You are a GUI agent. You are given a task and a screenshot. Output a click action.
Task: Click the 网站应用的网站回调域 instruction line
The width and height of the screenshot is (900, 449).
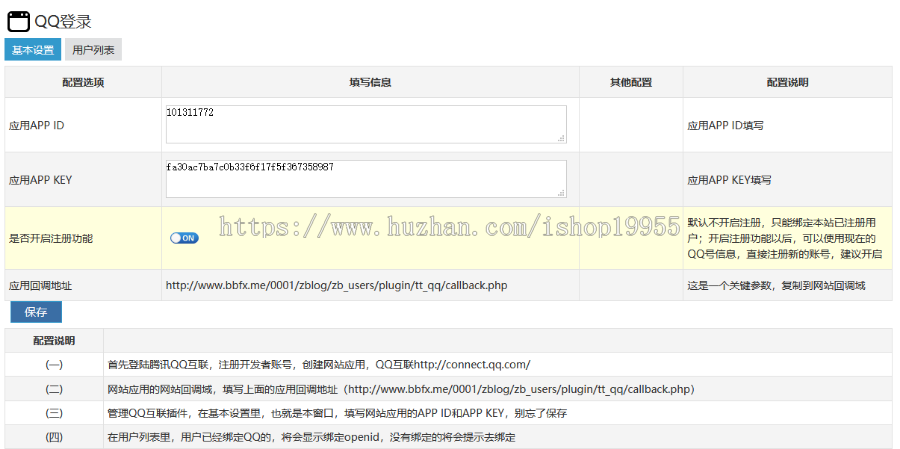pos(402,389)
